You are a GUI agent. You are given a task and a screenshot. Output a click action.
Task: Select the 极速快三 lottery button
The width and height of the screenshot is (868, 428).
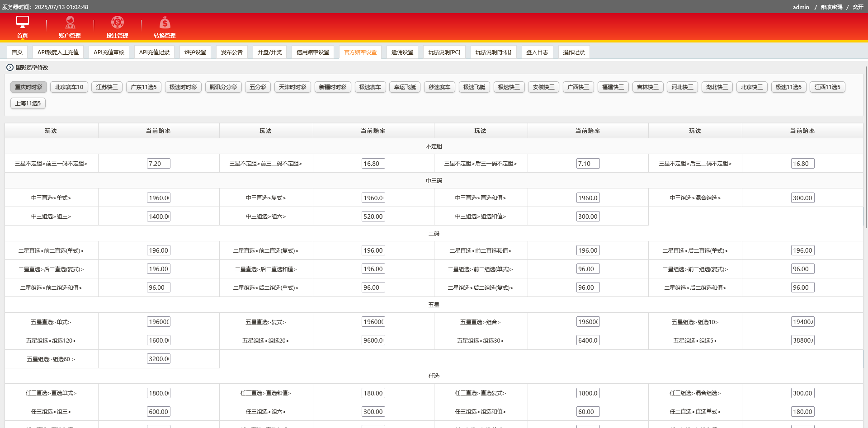click(x=509, y=87)
